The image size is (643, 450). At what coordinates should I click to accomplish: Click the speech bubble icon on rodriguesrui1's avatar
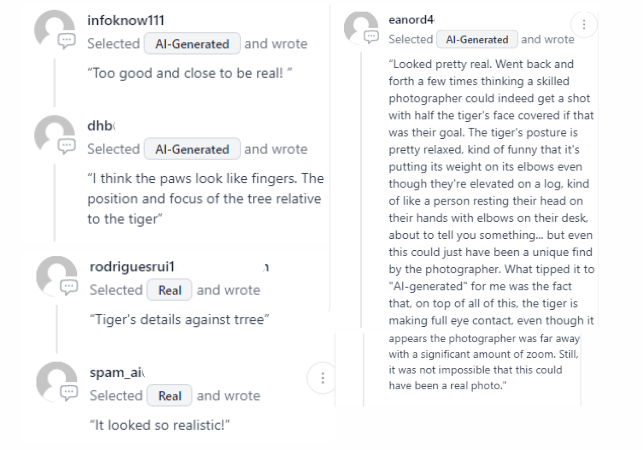pyautogui.click(x=69, y=287)
